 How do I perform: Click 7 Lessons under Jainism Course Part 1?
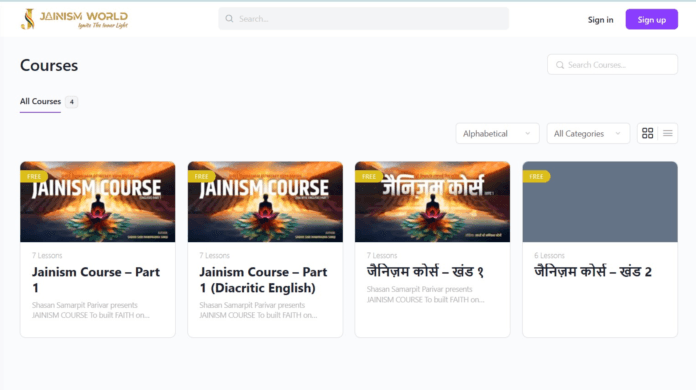point(47,256)
